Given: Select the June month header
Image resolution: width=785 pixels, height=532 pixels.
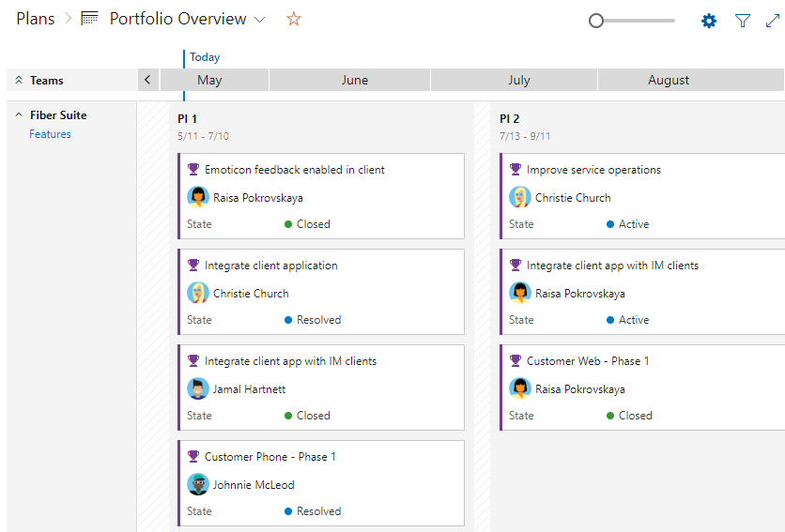Looking at the screenshot, I should (x=350, y=80).
